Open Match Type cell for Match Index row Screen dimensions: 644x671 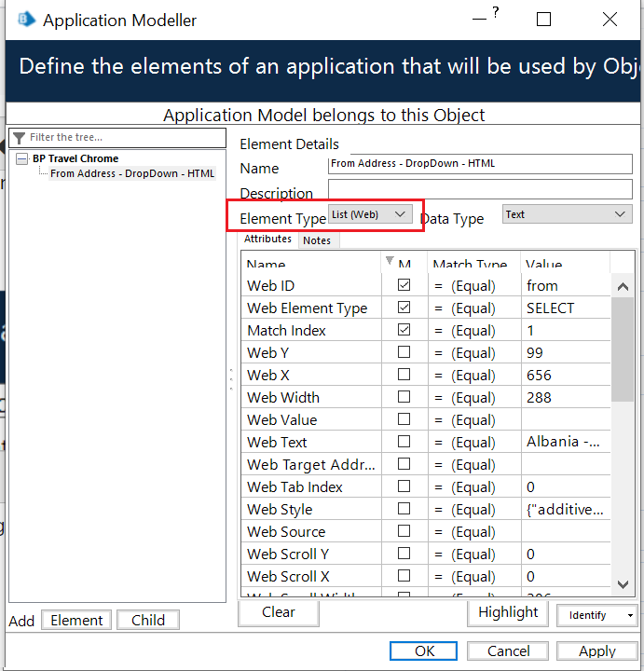(474, 330)
